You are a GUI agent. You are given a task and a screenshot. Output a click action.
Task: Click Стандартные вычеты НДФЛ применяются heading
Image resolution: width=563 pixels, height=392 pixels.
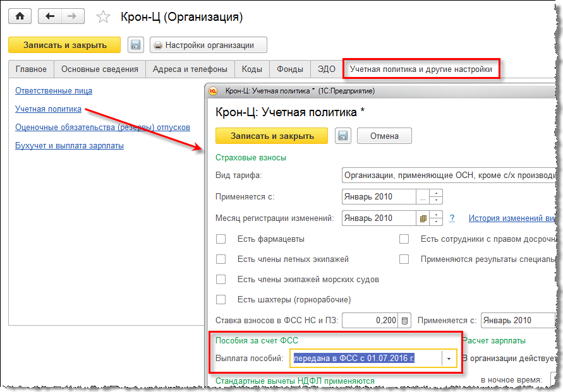point(295,381)
